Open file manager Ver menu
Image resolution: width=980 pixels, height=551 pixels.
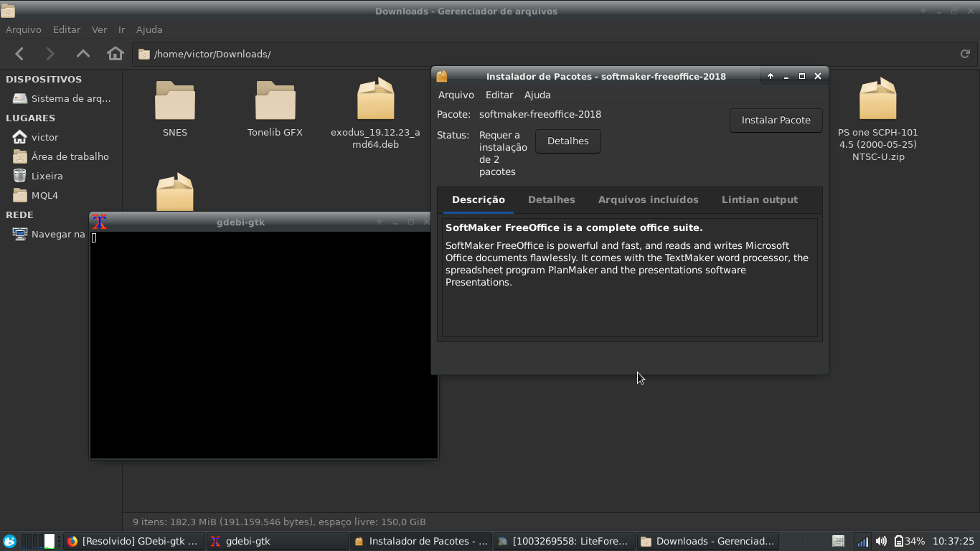click(100, 29)
